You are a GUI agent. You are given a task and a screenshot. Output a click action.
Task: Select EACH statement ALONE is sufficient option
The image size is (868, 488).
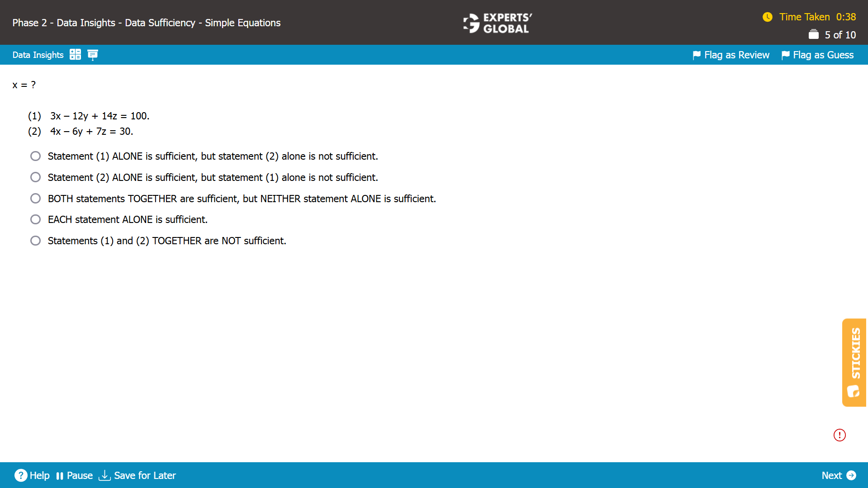tap(35, 219)
